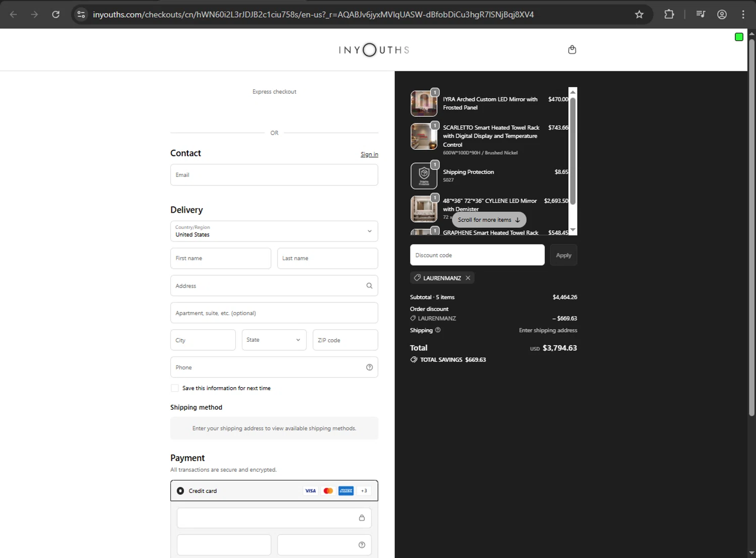Click the order items list scrollbar
Screen dimensions: 756x558
(x=573, y=151)
